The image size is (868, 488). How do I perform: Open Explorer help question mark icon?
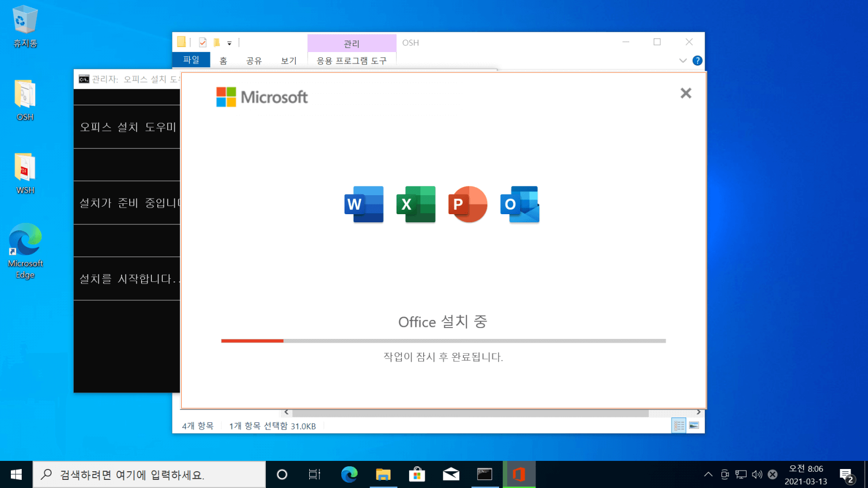[x=698, y=61]
